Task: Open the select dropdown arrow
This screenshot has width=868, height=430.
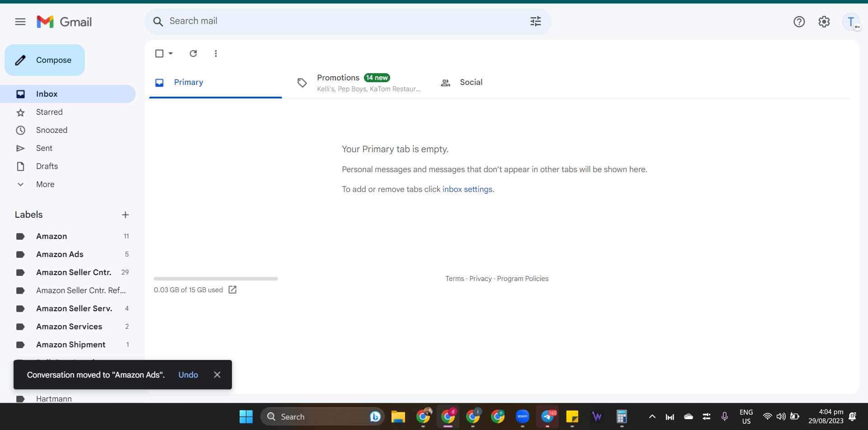Action: click(x=171, y=53)
